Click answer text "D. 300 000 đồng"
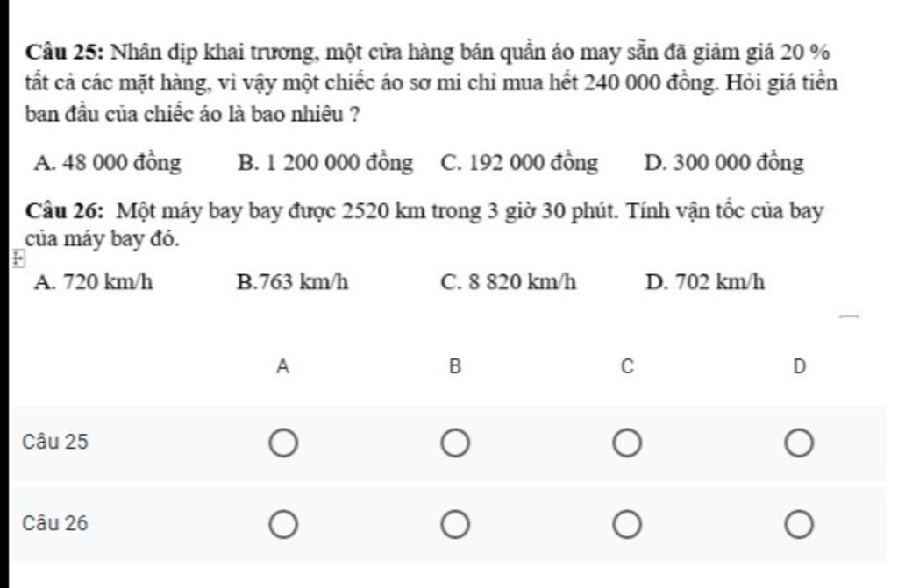The height and width of the screenshot is (588, 898). tap(723, 163)
